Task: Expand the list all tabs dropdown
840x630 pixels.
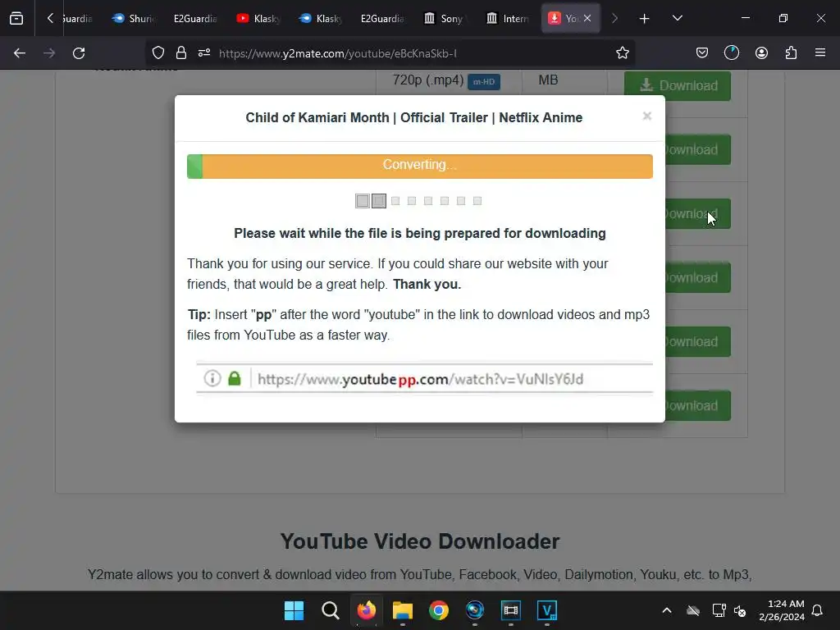Action: (677, 18)
